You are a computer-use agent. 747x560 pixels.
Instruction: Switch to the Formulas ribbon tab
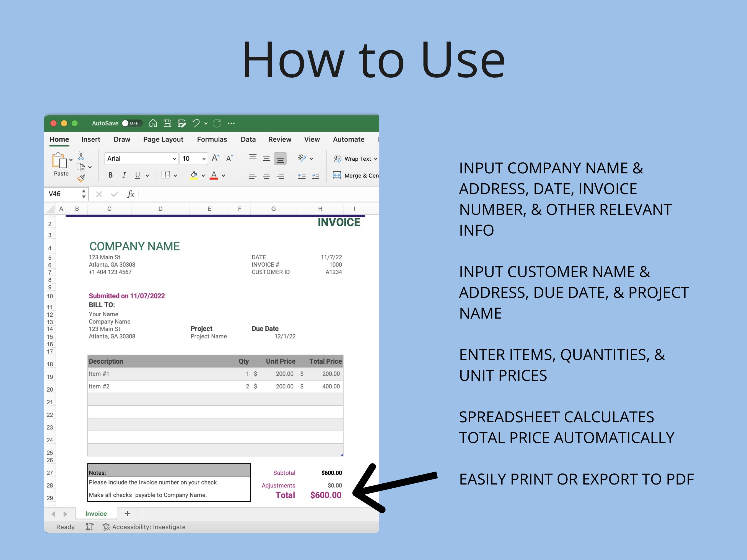click(212, 139)
